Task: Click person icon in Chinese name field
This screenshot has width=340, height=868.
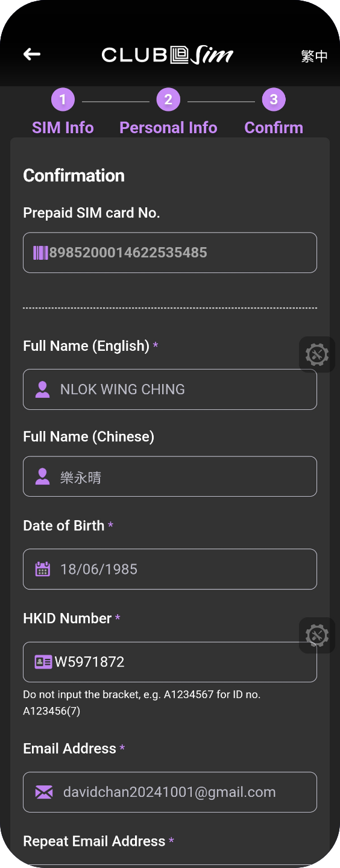Action: coord(43,477)
